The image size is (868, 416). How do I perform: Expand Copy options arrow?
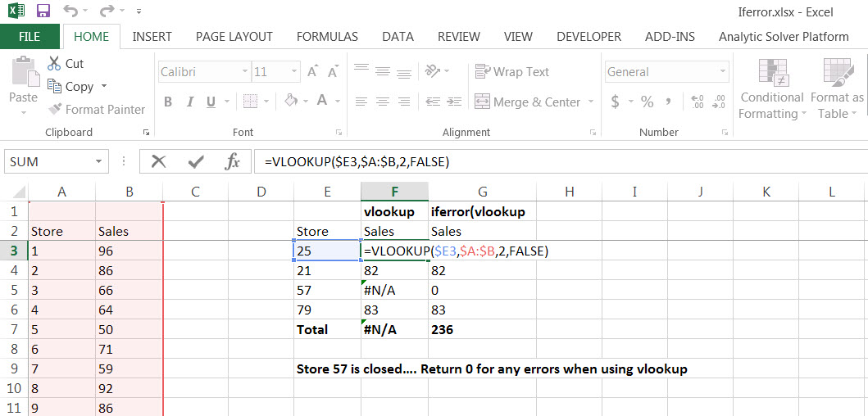103,86
